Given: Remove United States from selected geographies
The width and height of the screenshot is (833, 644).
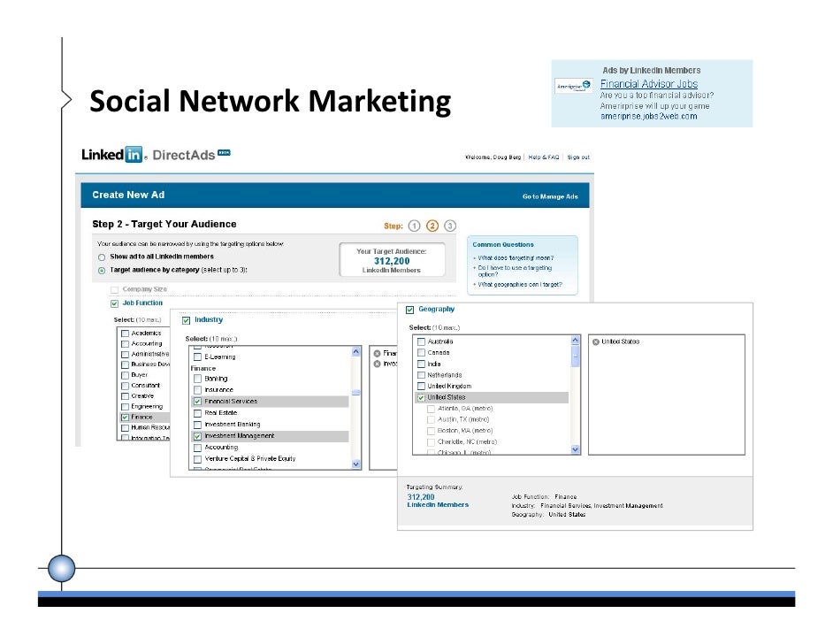Looking at the screenshot, I should pos(596,341).
